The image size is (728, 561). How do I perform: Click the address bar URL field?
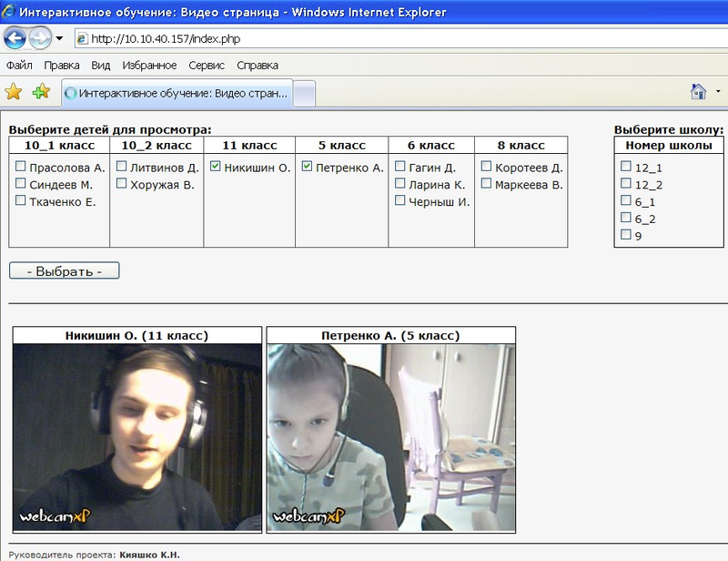(401, 38)
